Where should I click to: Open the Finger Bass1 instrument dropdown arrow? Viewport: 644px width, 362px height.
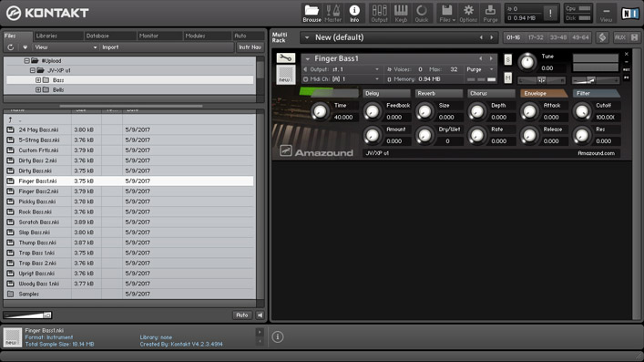(x=308, y=59)
